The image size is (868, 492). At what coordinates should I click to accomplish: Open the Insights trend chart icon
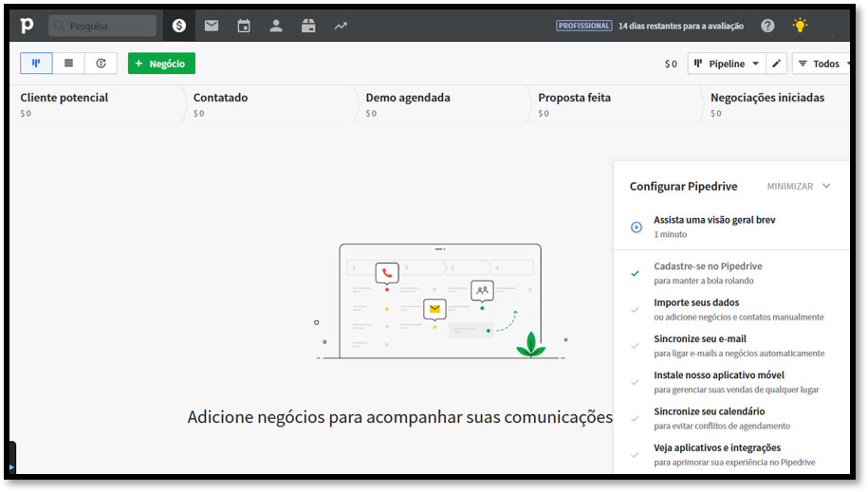341,26
